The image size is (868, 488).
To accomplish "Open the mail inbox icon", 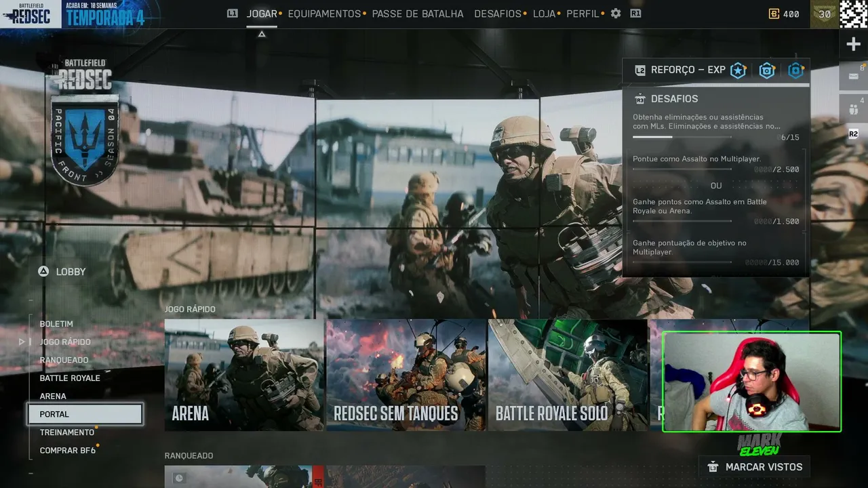I will 853,76.
